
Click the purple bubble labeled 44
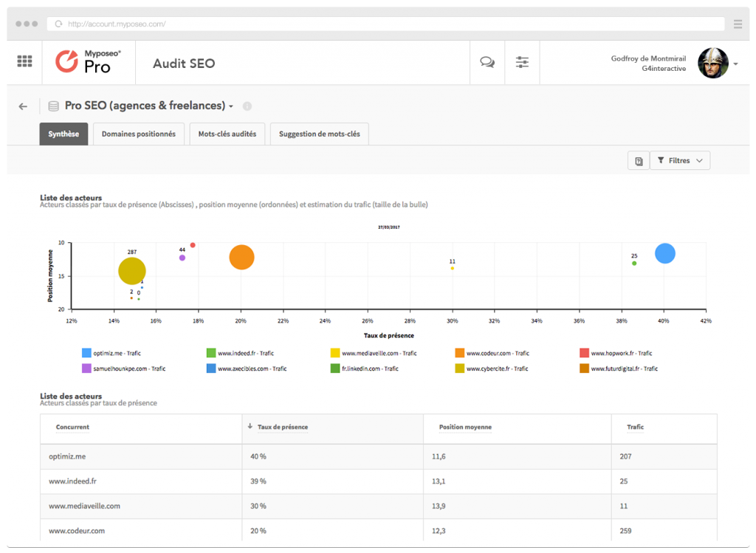click(x=182, y=258)
